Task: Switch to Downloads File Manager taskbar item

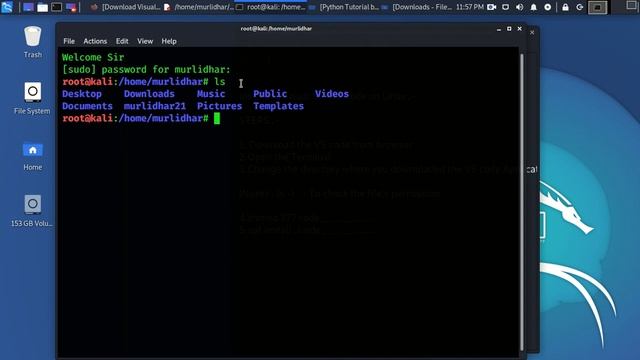Action: pos(416,7)
